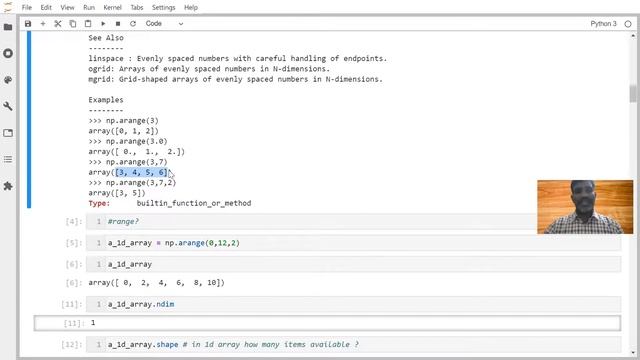The height and width of the screenshot is (360, 640).
Task: Run the selected cell with the play icon
Action: tap(103, 24)
